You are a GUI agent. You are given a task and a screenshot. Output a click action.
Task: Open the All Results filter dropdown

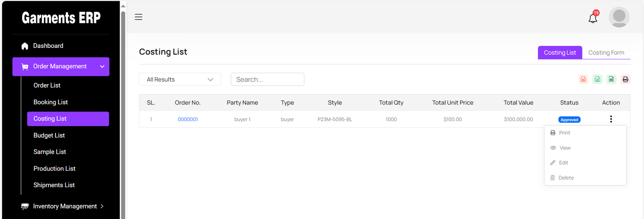pos(180,79)
